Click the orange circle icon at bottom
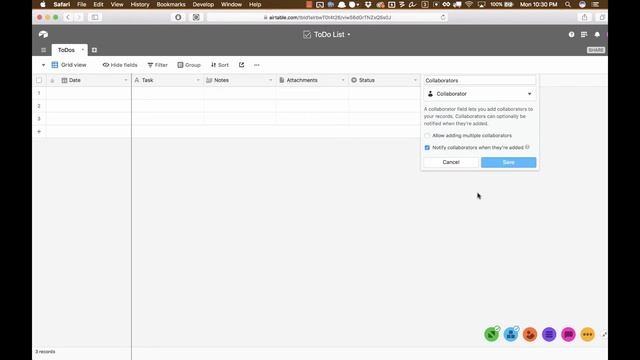640x360 pixels. tap(530, 334)
